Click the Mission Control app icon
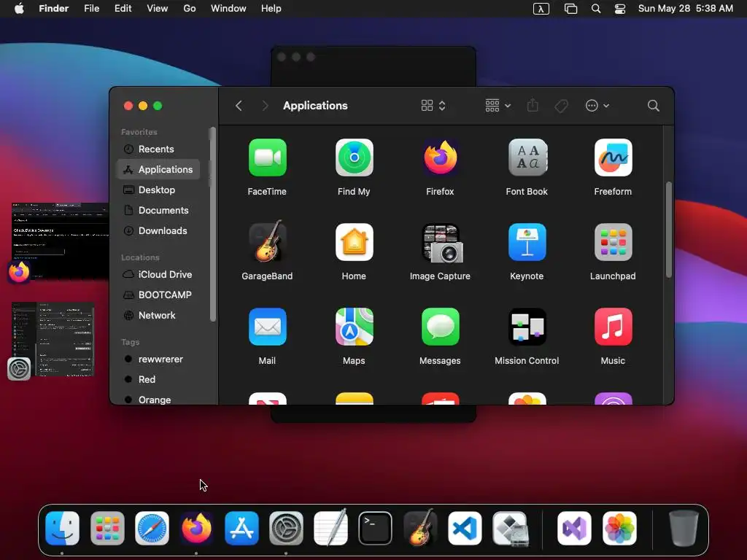 (x=527, y=327)
